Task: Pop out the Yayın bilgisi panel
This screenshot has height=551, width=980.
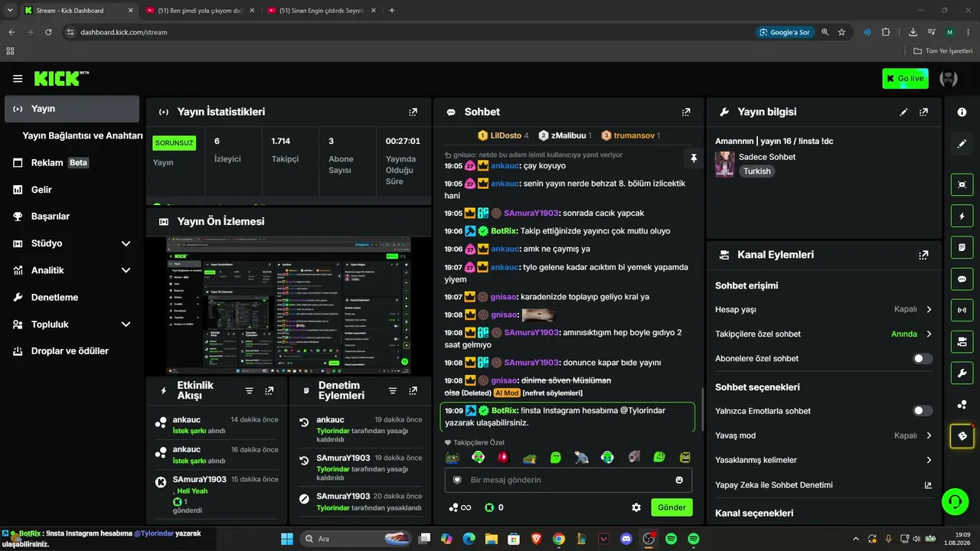Action: point(924,112)
